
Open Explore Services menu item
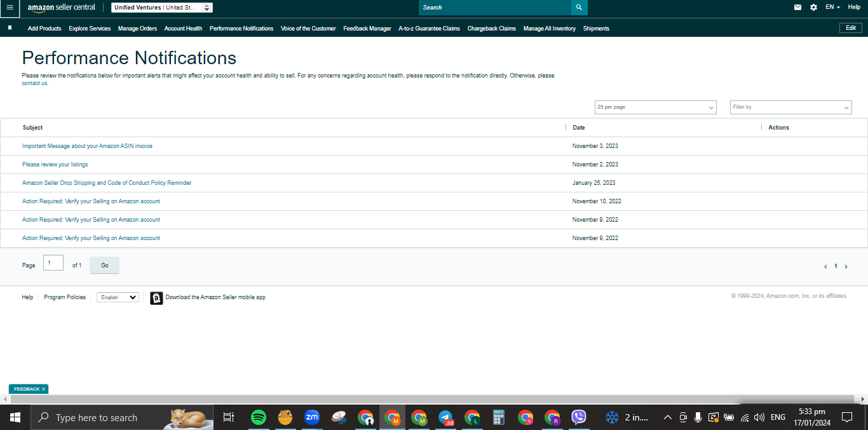90,29
